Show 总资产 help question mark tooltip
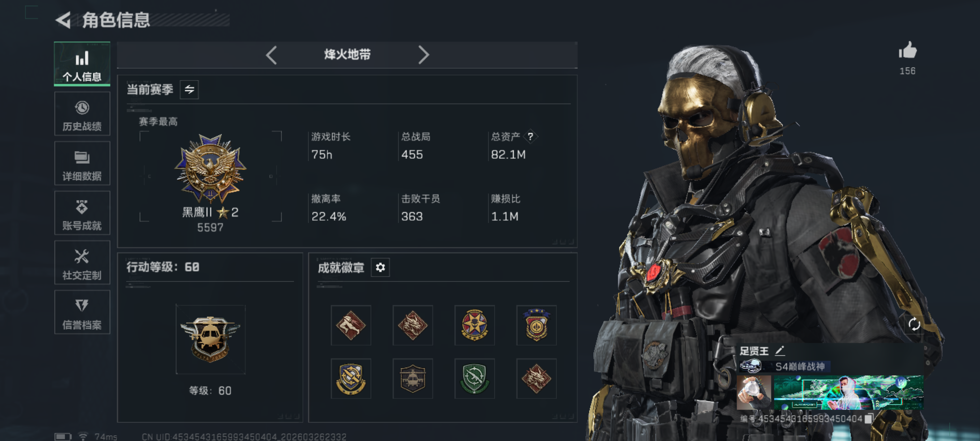The image size is (980, 441). pos(530,137)
